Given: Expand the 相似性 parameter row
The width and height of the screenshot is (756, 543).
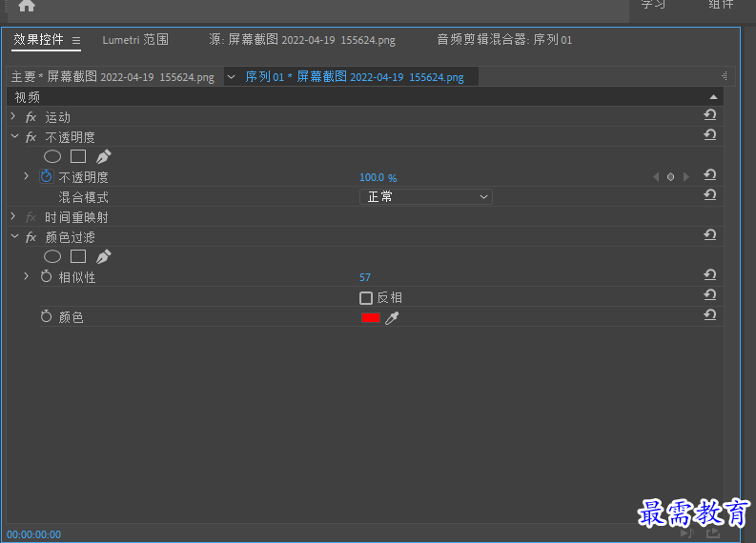Looking at the screenshot, I should click(x=27, y=276).
